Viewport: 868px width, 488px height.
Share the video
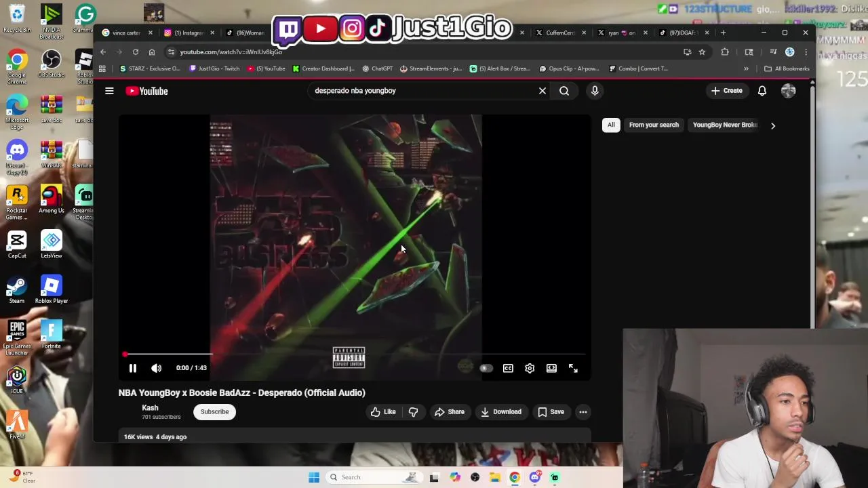pyautogui.click(x=450, y=411)
